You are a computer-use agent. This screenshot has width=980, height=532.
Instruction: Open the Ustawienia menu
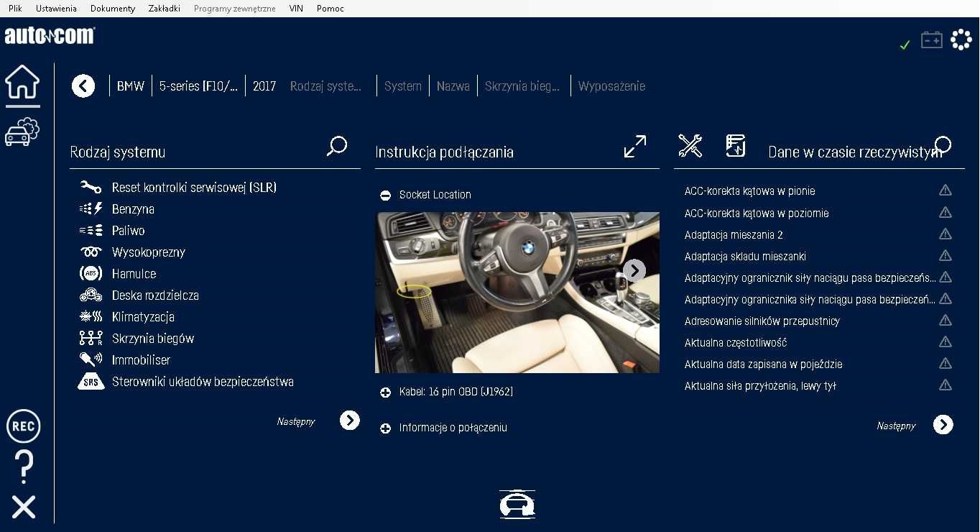coord(56,9)
